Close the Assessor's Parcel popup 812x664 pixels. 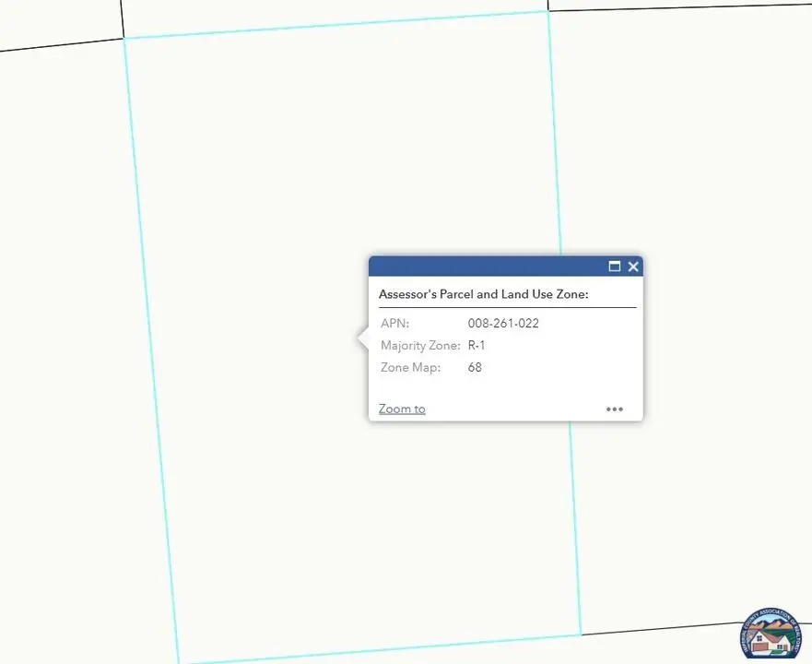click(633, 267)
